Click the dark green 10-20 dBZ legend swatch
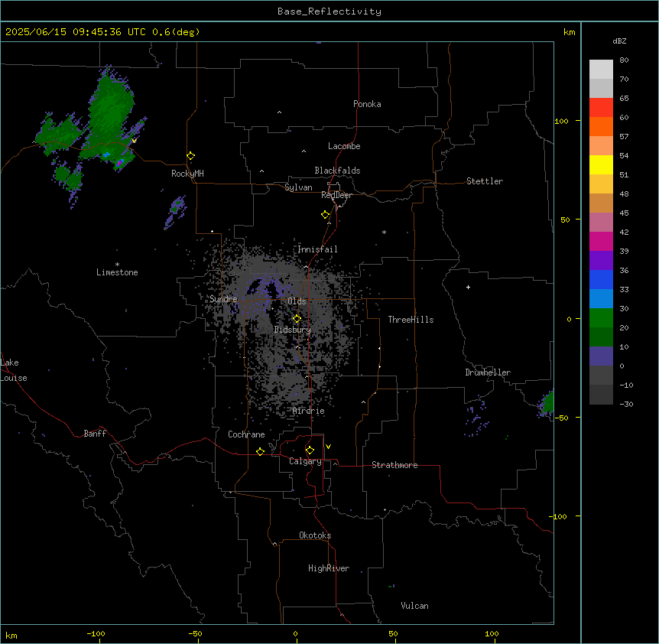The height and width of the screenshot is (644, 659). 601,337
